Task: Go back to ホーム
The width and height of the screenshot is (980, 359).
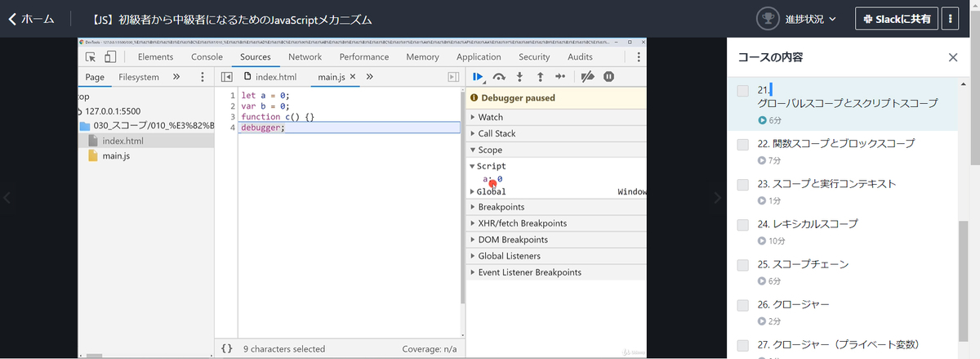Action: [x=32, y=19]
